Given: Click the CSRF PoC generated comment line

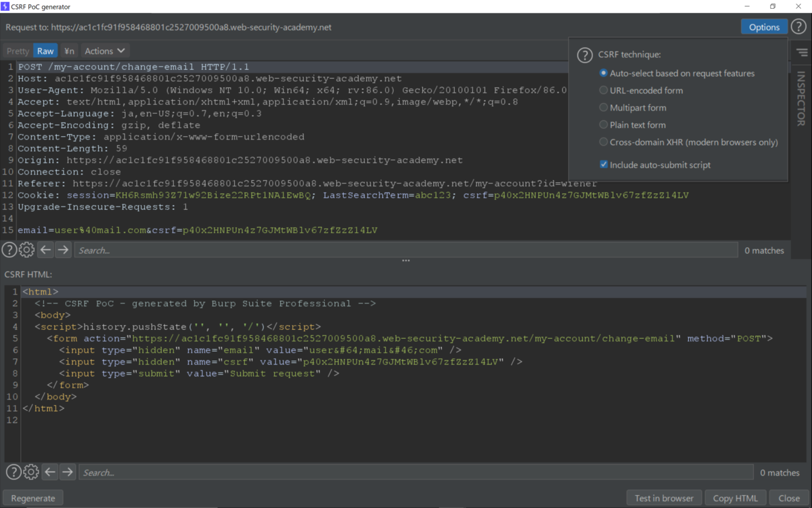Looking at the screenshot, I should click(205, 303).
